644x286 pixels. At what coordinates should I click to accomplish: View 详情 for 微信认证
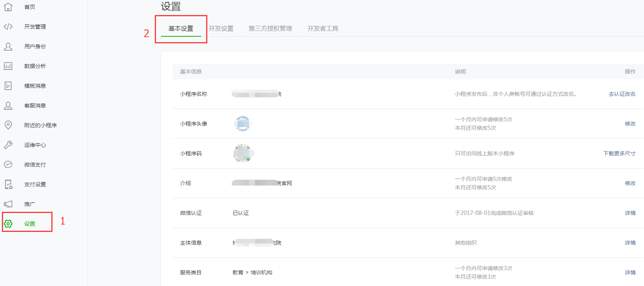click(630, 213)
